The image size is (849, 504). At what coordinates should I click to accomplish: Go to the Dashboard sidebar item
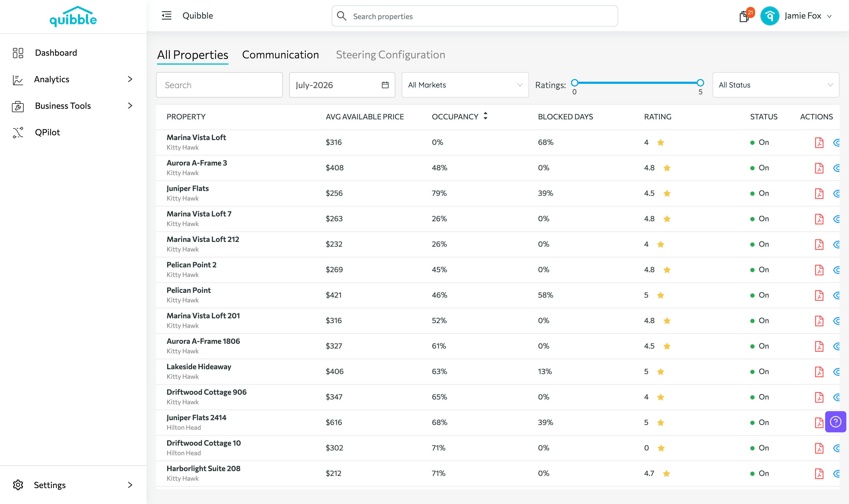tap(56, 53)
